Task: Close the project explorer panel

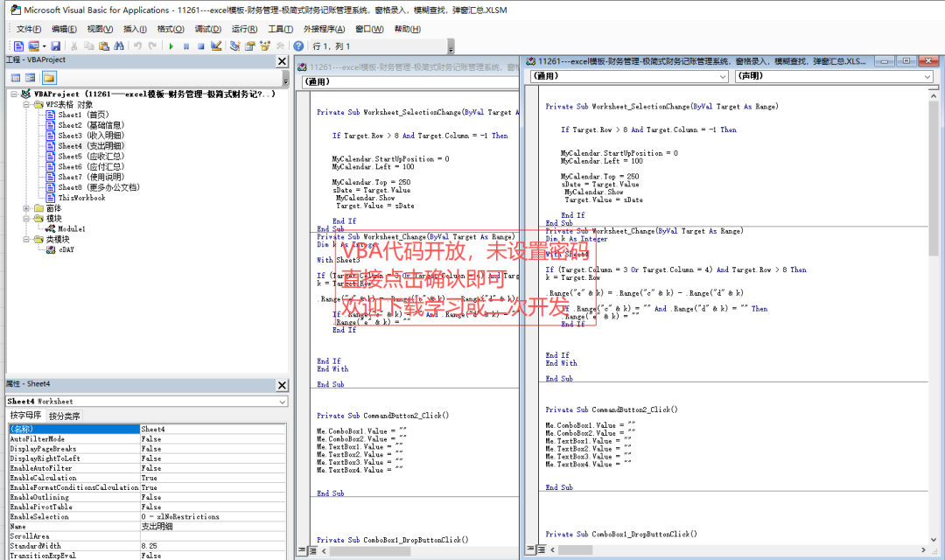Action: coord(282,61)
